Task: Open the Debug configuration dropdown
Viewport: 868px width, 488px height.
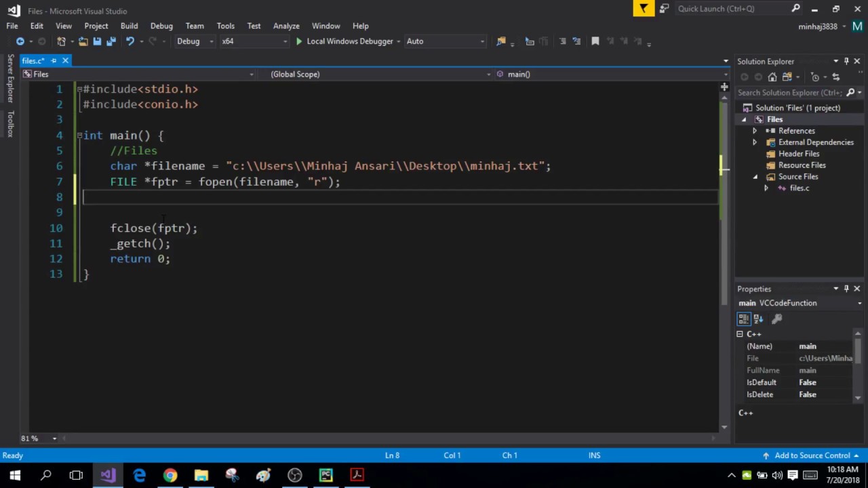Action: [x=194, y=41]
